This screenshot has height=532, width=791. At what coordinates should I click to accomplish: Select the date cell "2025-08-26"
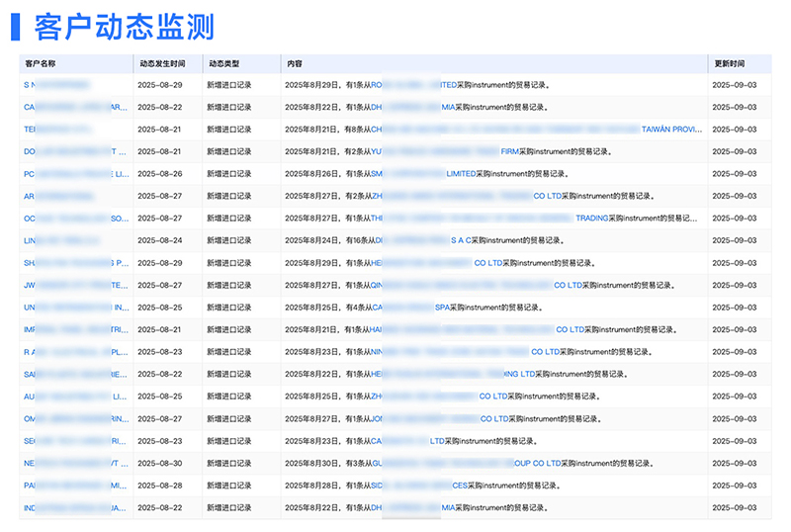(160, 174)
